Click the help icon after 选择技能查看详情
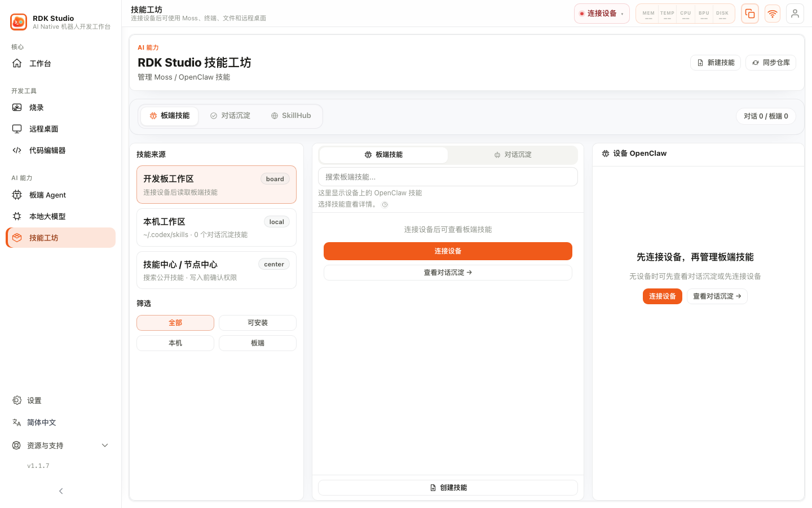The height and width of the screenshot is (508, 812). [385, 205]
